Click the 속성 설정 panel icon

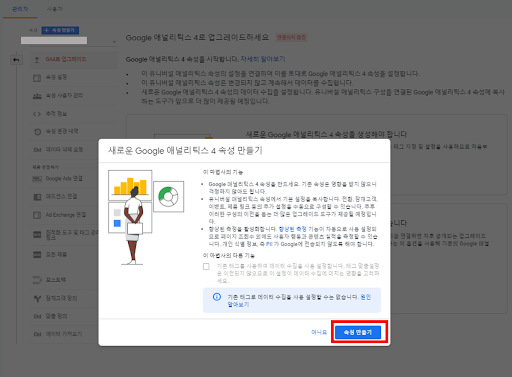[37, 78]
